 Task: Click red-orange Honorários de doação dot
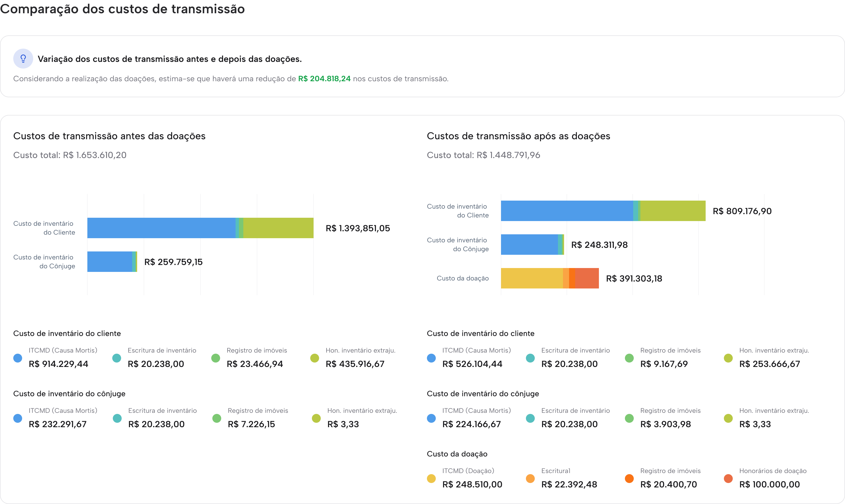[x=728, y=479]
